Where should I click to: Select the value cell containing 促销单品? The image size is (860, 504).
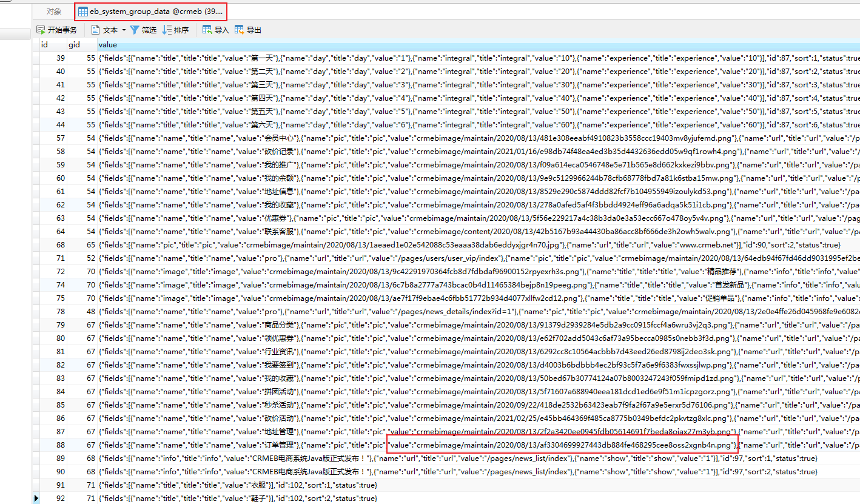click(479, 298)
